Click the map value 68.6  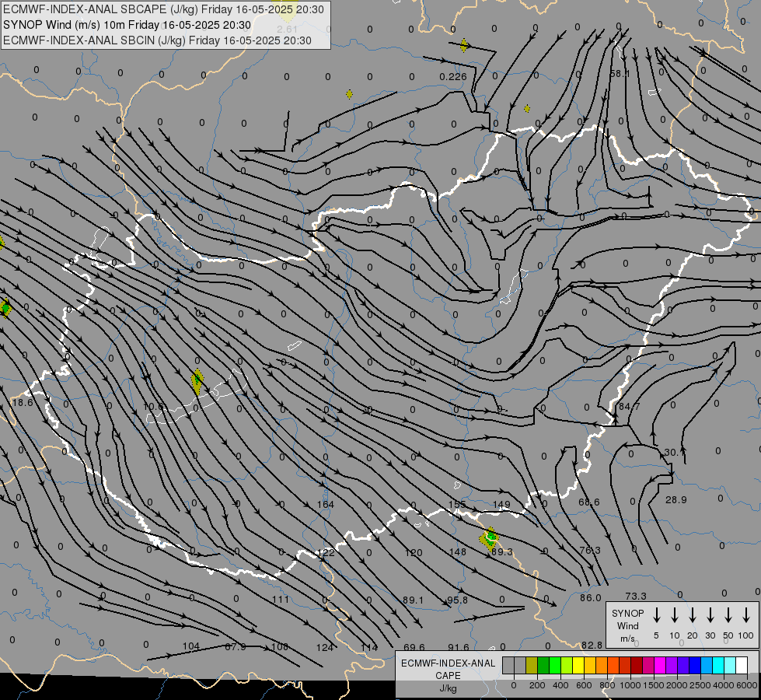[x=589, y=502]
